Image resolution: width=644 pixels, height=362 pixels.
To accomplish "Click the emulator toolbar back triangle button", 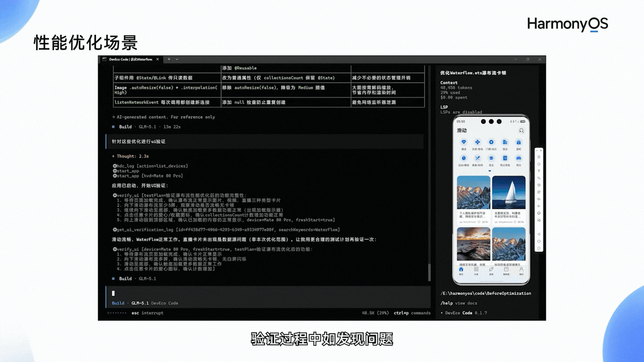I will point(539,234).
